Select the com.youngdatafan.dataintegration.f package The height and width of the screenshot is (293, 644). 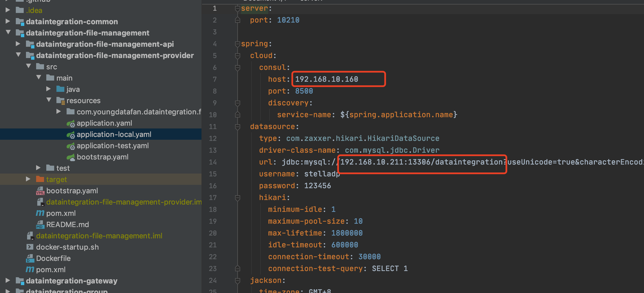tap(138, 112)
